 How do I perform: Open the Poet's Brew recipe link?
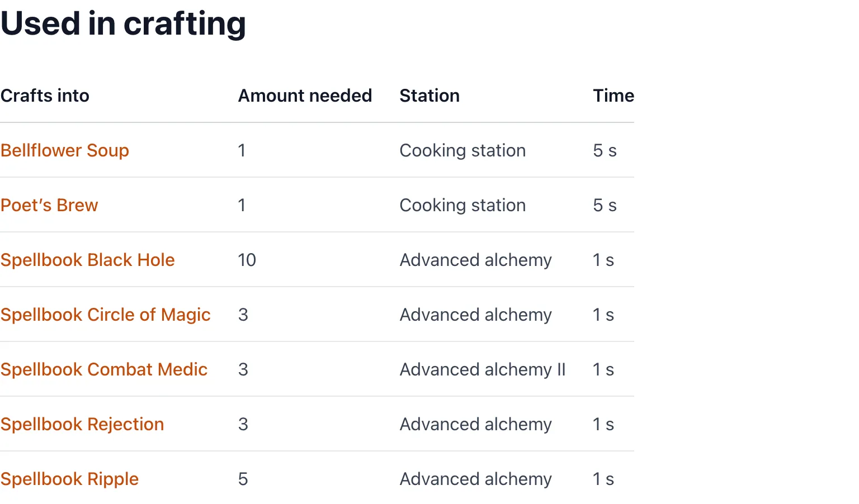pos(49,205)
